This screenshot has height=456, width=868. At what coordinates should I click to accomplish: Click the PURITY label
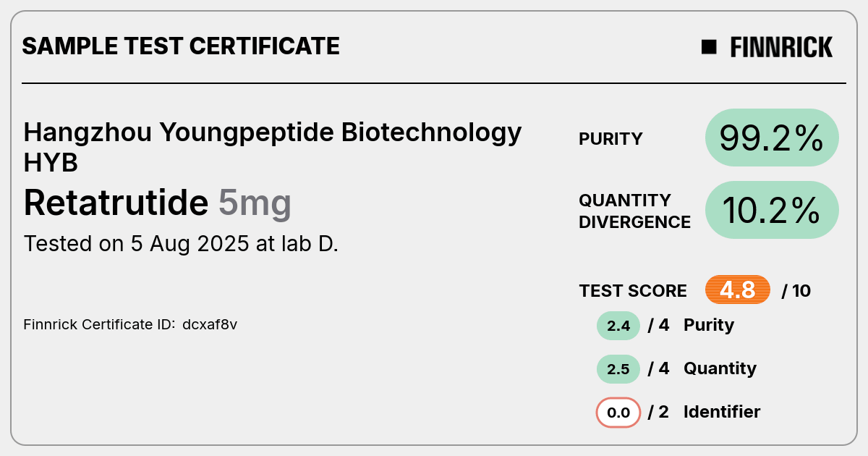[x=610, y=139]
